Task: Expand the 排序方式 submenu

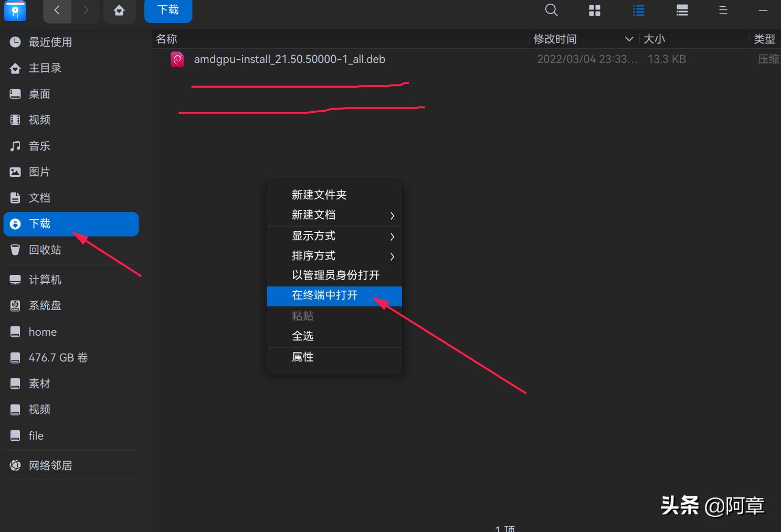Action: pyautogui.click(x=313, y=256)
